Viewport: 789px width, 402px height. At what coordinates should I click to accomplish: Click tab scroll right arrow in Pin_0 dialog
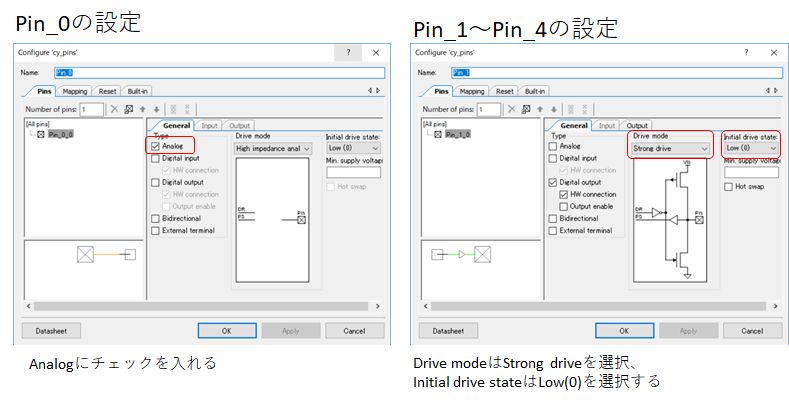[x=378, y=91]
